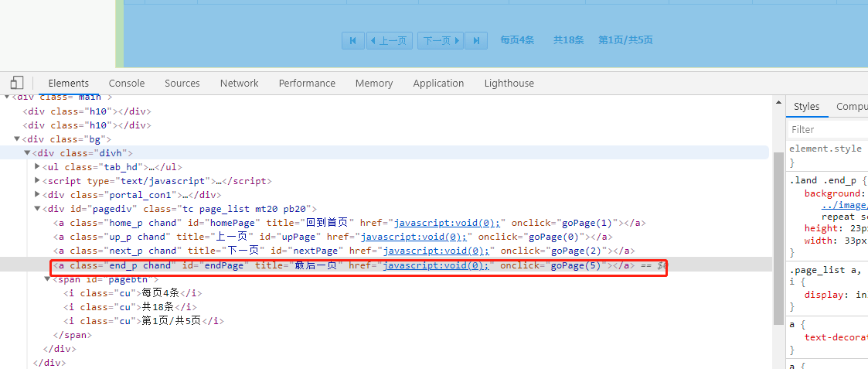Select the homePage anchor element row
The height and width of the screenshot is (369, 868).
(349, 223)
